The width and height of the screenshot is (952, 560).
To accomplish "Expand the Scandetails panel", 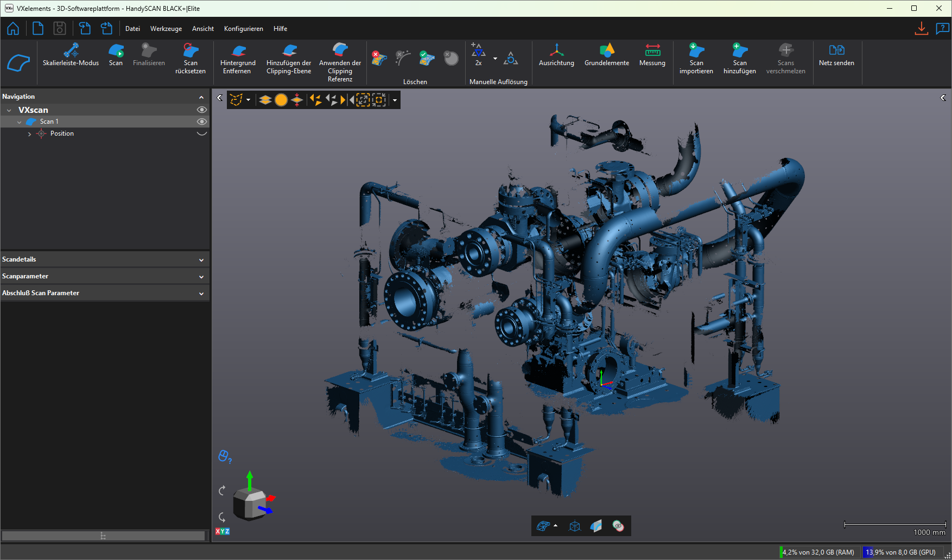I will (201, 260).
